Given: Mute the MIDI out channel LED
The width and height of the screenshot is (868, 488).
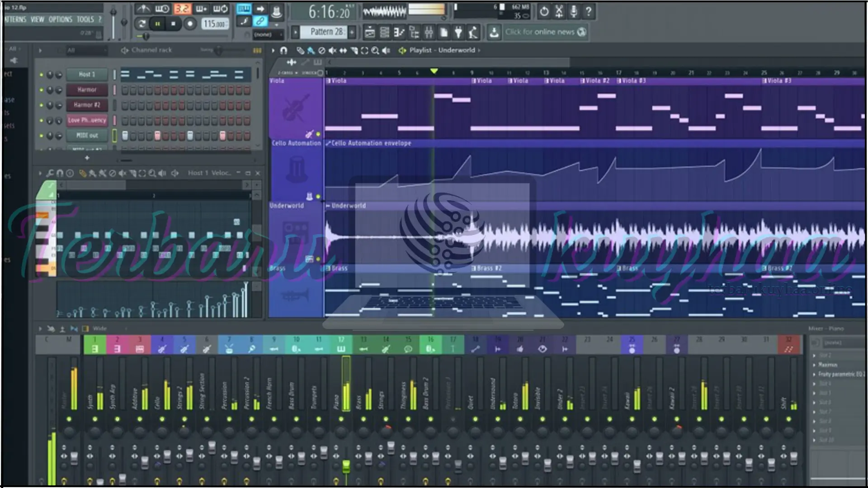Looking at the screenshot, I should point(41,136).
